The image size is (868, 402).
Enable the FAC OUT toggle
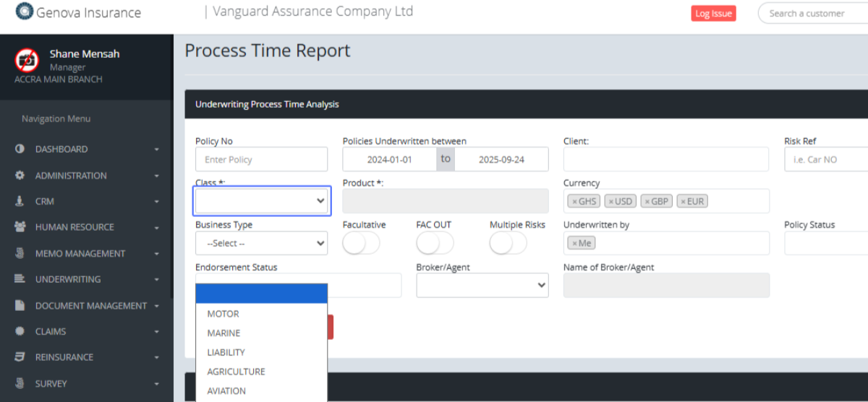tap(435, 244)
